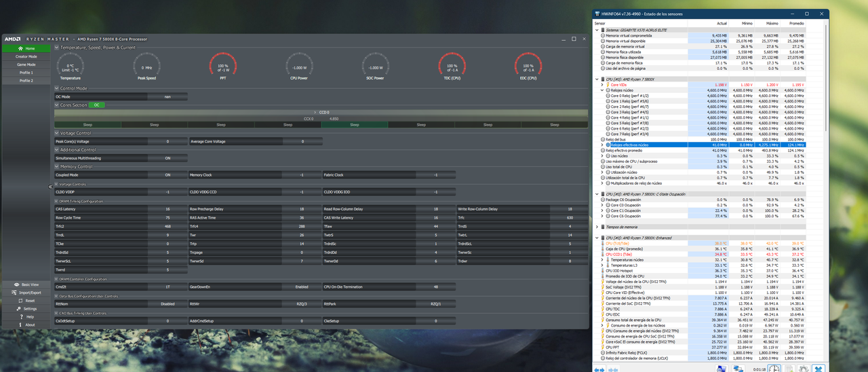Click the CAS Latency value field
This screenshot has width=868, height=372.
tap(167, 209)
